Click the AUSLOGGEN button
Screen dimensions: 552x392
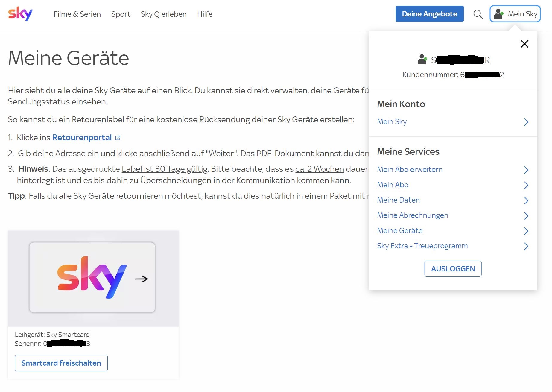pyautogui.click(x=453, y=269)
